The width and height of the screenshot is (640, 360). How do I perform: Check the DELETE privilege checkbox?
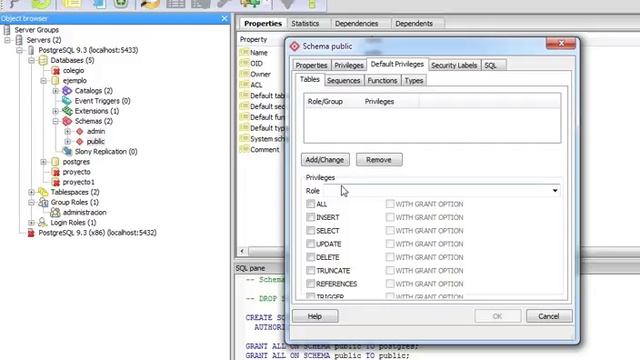(x=311, y=257)
